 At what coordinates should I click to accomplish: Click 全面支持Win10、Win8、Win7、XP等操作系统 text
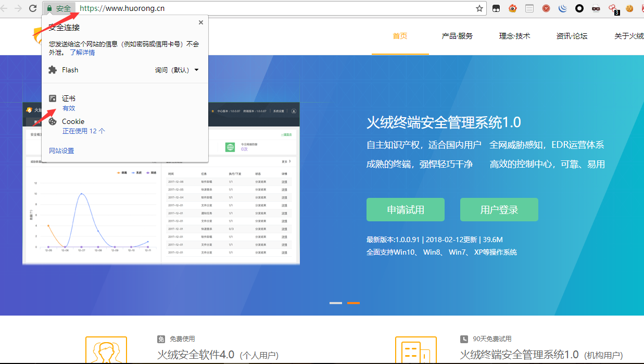click(x=441, y=252)
